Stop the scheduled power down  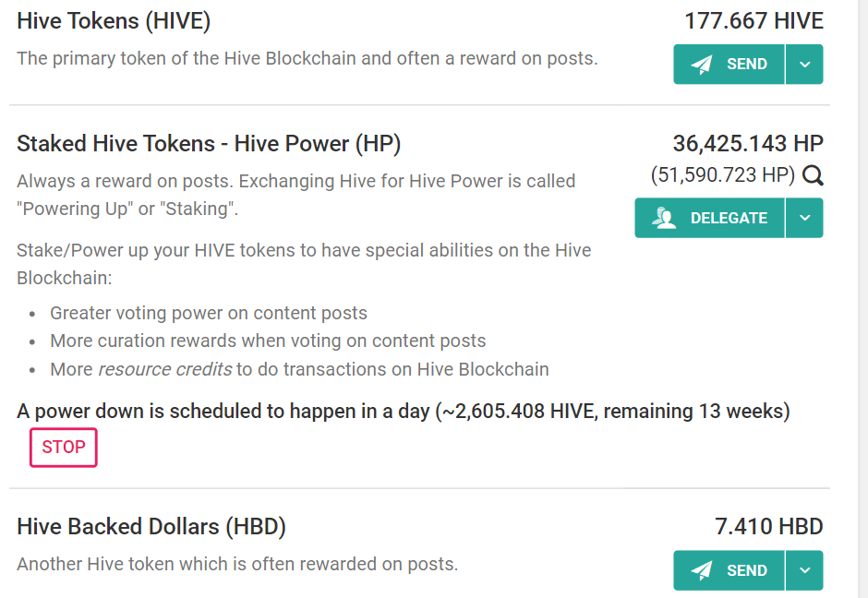point(64,447)
